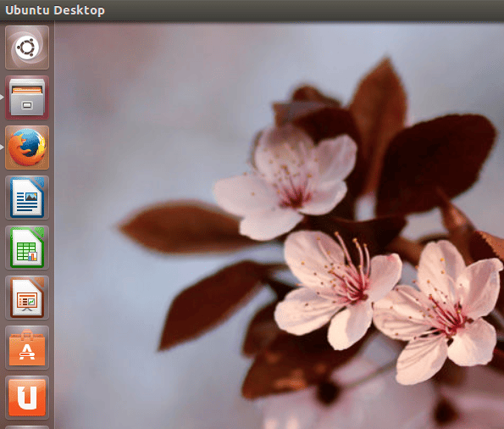The height and width of the screenshot is (429, 504).
Task: Open the Ubuntu Dash home button
Action: point(27,47)
